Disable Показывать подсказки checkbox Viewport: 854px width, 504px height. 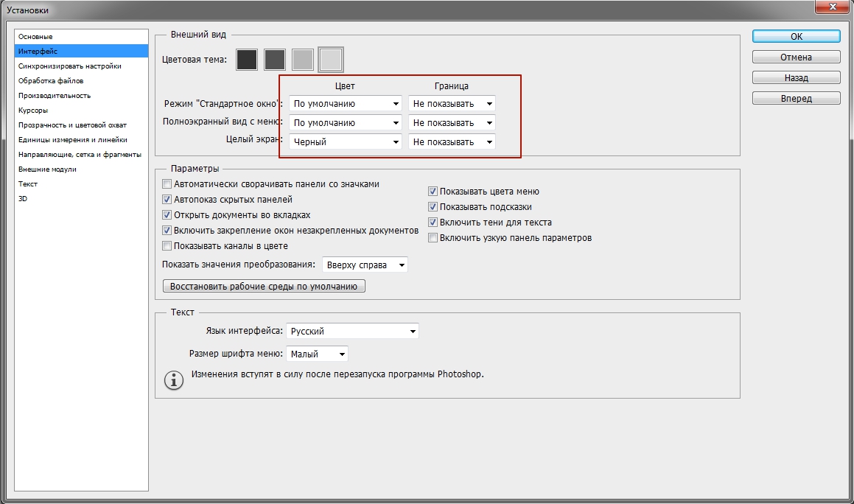pos(433,207)
